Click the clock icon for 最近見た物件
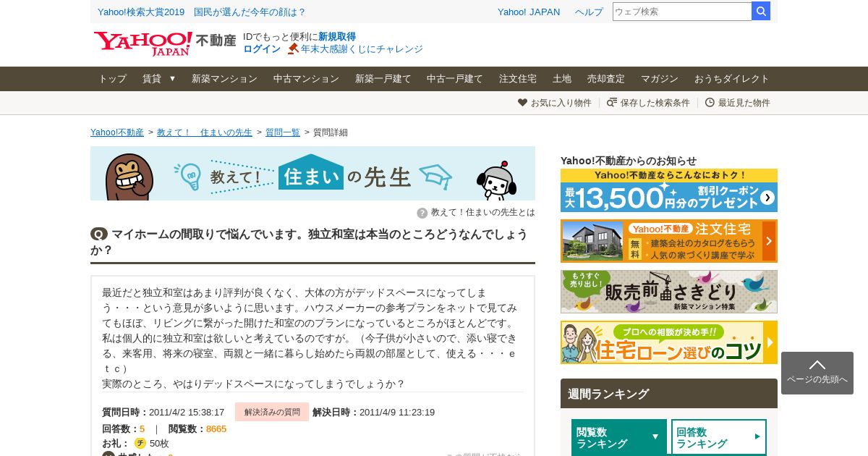This screenshot has width=868, height=456. 710,103
